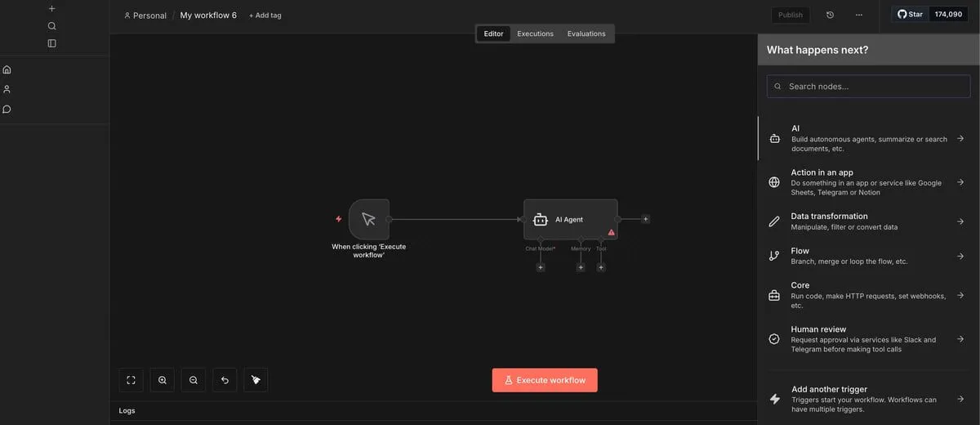Click the search icon in the left sidebar
980x425 pixels.
[x=52, y=25]
